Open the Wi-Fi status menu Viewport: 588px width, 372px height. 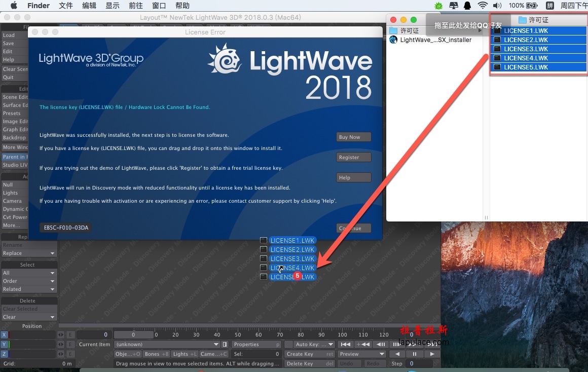[482, 6]
